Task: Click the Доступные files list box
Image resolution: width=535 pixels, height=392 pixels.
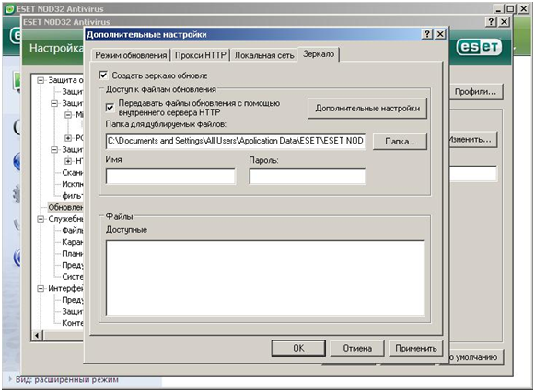Action: 265,278
